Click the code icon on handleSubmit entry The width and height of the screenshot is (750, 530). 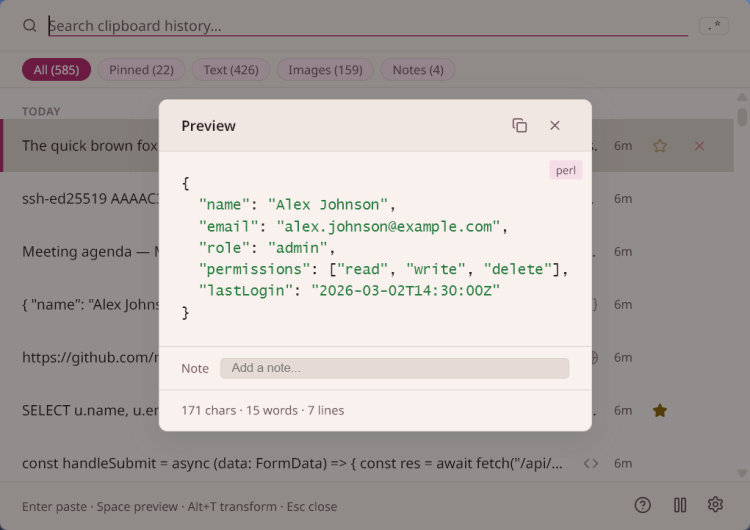click(591, 463)
